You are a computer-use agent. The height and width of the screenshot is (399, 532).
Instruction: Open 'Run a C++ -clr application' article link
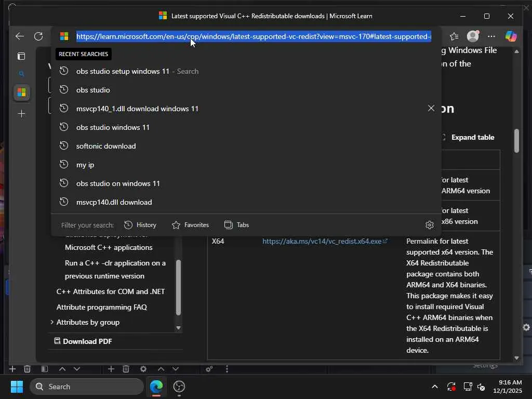click(115, 270)
